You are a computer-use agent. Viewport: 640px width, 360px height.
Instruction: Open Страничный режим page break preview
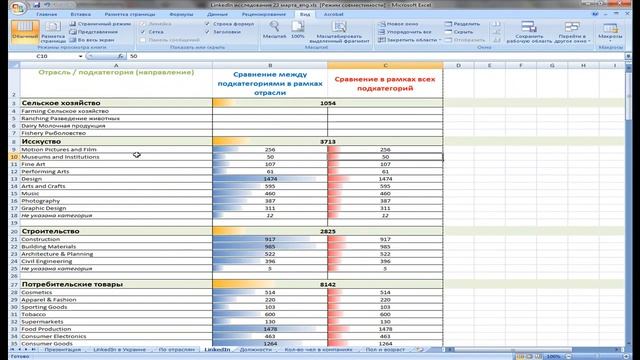(100, 24)
